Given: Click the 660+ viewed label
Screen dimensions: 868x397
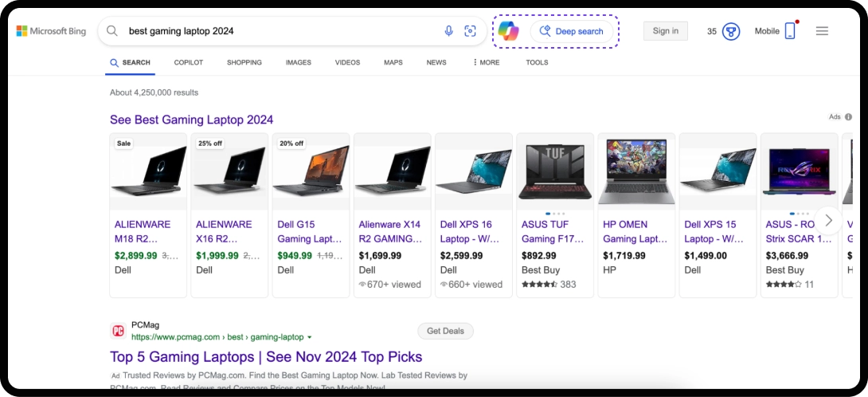Looking at the screenshot, I should pyautogui.click(x=471, y=285).
